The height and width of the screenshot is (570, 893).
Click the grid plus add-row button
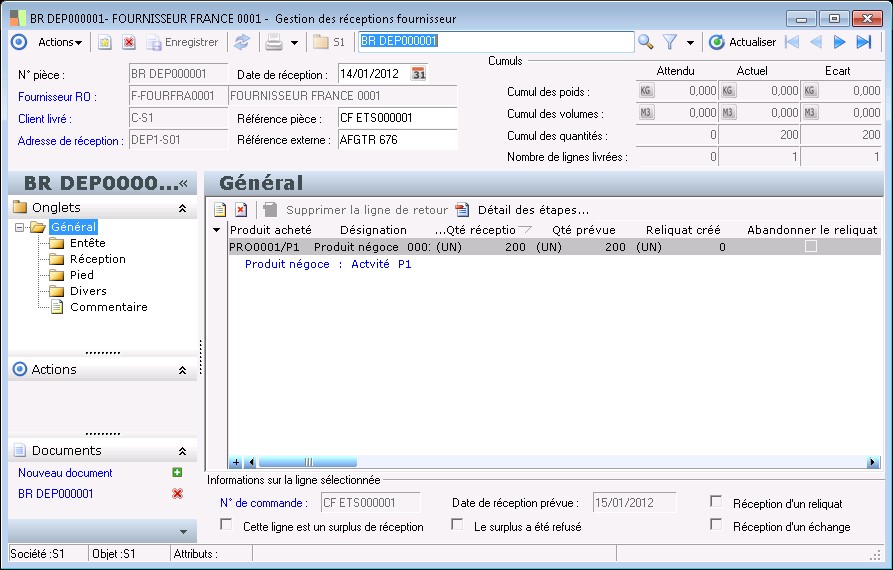(236, 462)
